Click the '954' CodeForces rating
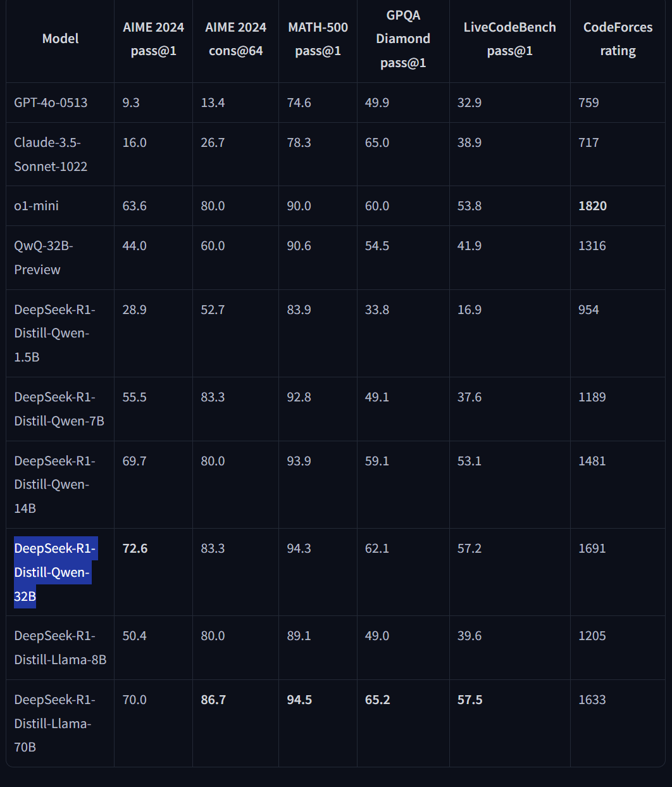 click(x=588, y=310)
